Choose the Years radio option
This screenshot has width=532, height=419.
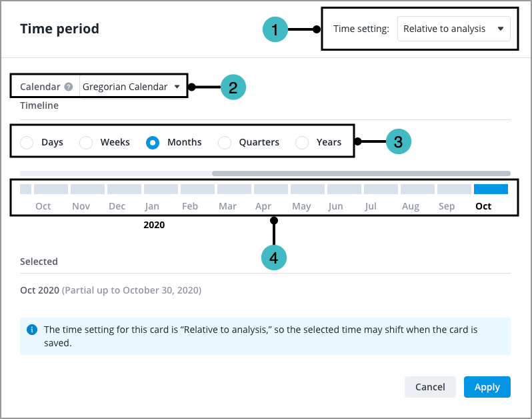302,143
